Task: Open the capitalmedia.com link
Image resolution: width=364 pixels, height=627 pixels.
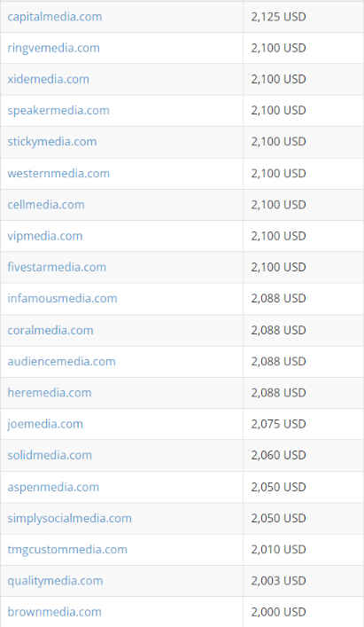Action: pyautogui.click(x=55, y=17)
